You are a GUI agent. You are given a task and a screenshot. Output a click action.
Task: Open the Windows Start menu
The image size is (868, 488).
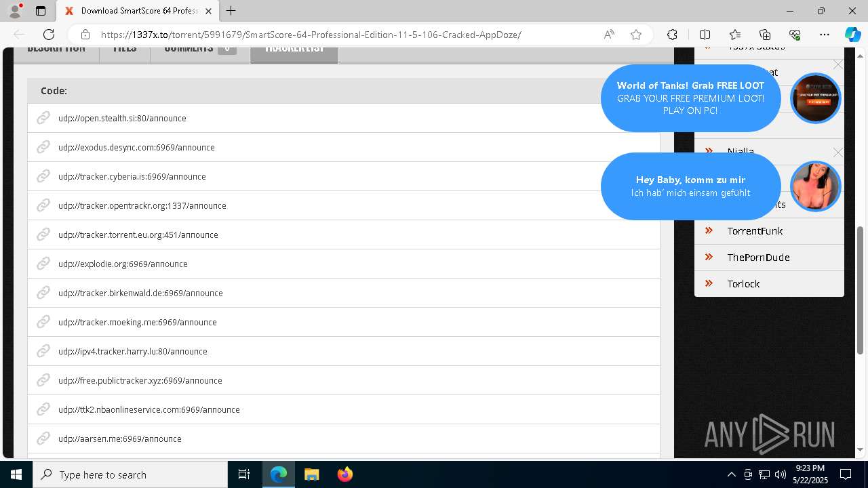[x=16, y=474]
